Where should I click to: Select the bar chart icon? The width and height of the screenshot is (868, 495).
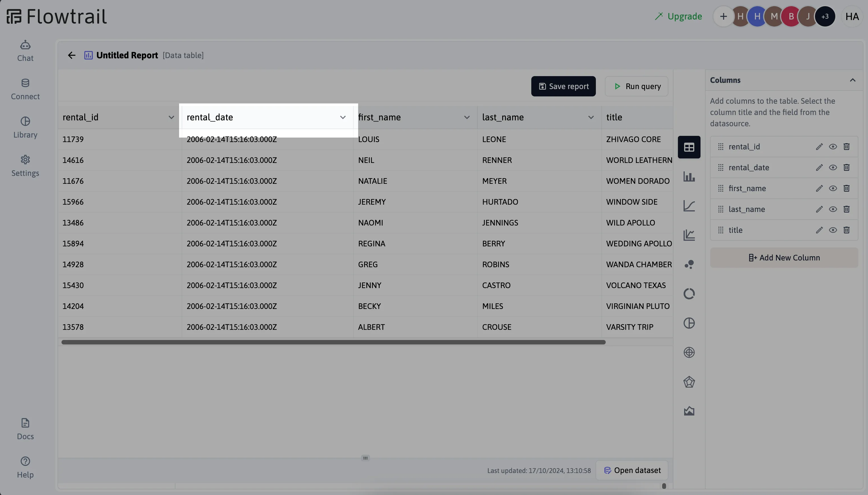(x=689, y=176)
